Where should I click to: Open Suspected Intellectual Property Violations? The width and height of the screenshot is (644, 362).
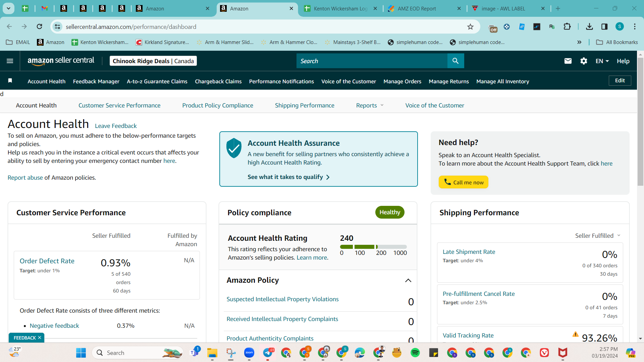click(282, 299)
